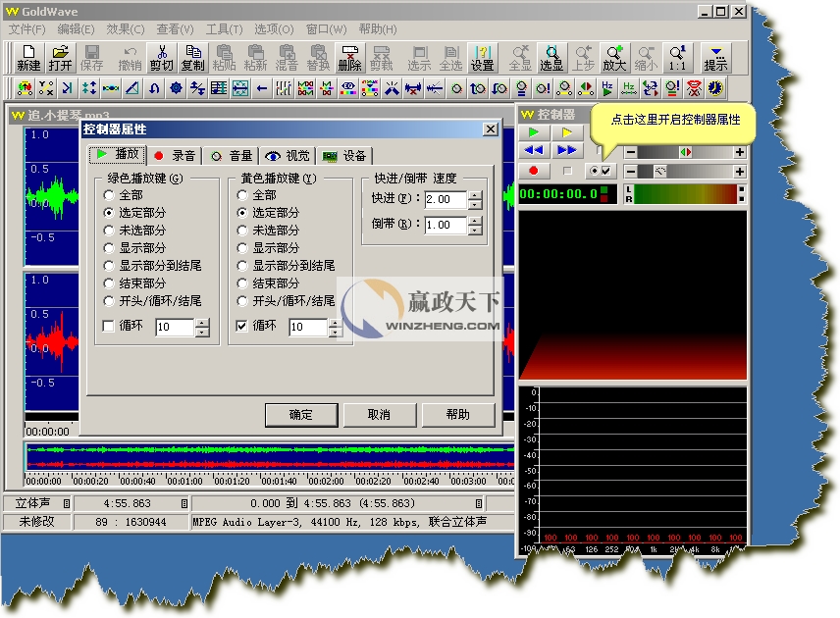Zoom in with the 放大 magnifier icon
Screen dimensions: 840x618
(616, 56)
